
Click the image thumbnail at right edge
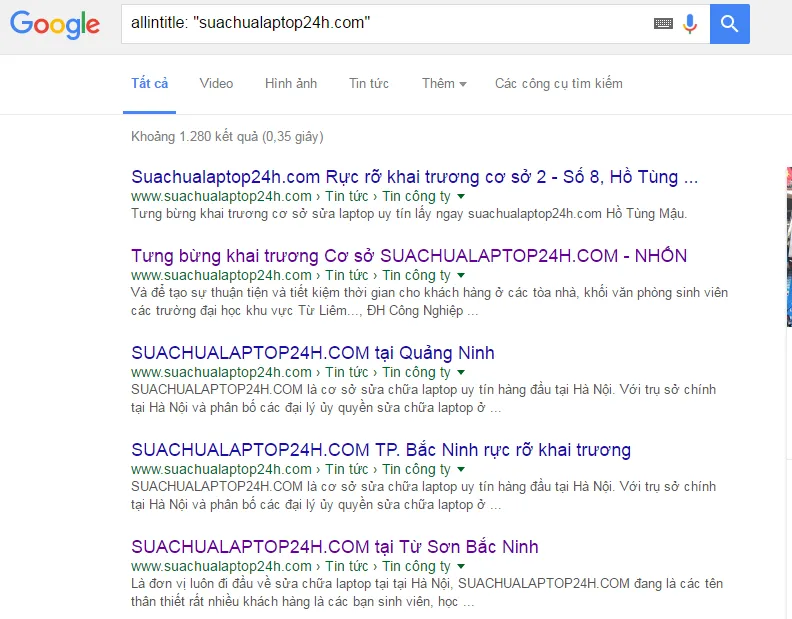pos(789,247)
